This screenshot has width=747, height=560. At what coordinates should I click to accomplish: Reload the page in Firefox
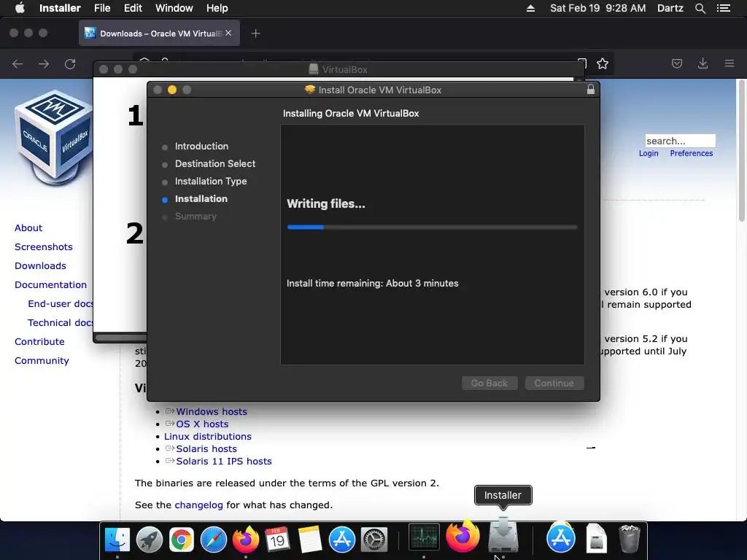tap(70, 64)
